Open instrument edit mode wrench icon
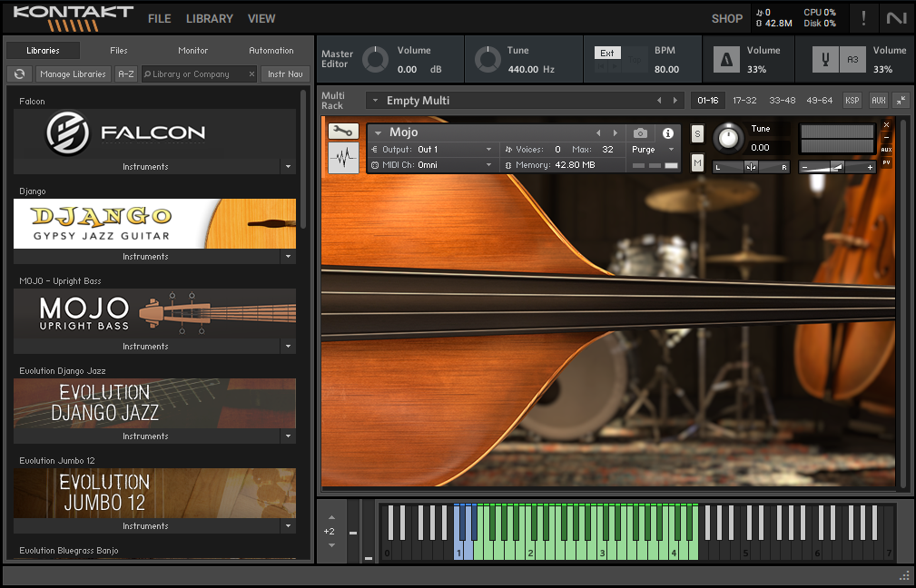Viewport: 916px width, 588px height. [343, 132]
